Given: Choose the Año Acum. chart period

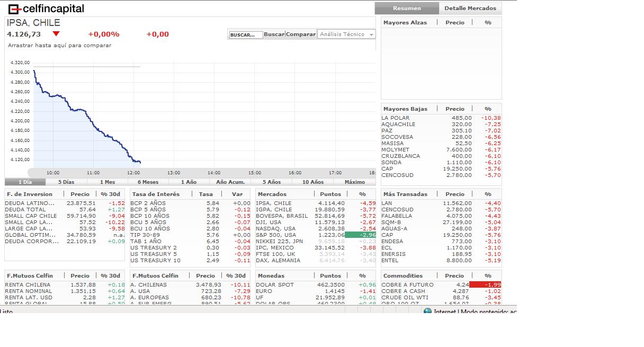Looking at the screenshot, I should click(230, 182).
